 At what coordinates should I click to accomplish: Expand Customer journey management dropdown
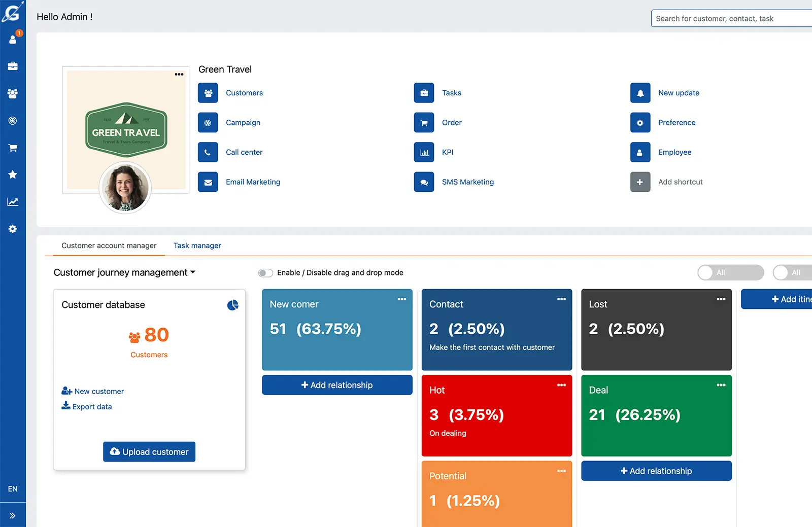[192, 272]
